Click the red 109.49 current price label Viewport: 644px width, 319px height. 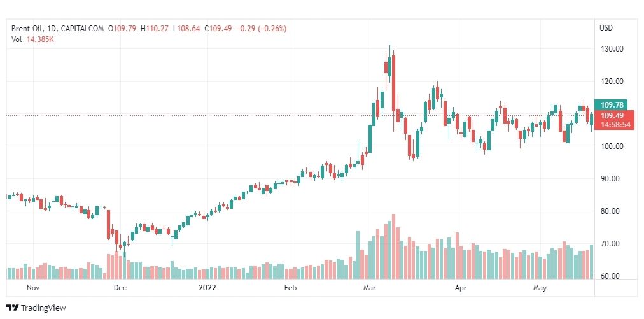tap(612, 115)
